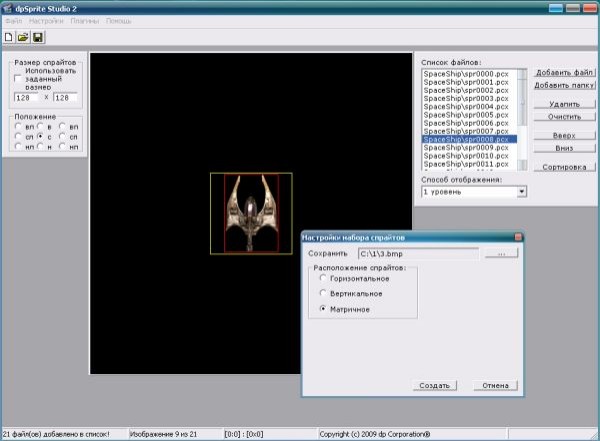This screenshot has height=441, width=600.
Task: Open the 'Способ отображения' dropdown
Action: (522, 191)
